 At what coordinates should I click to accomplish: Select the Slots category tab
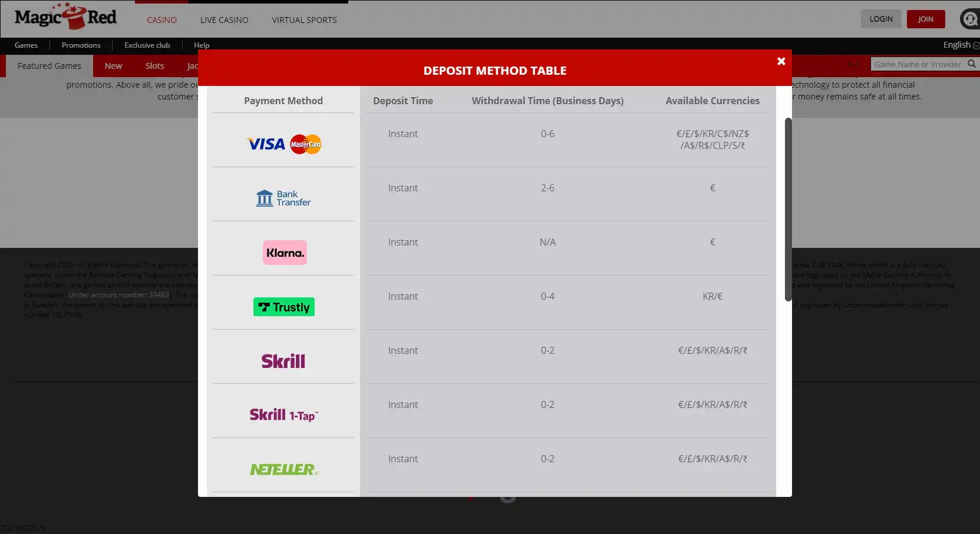click(x=154, y=66)
